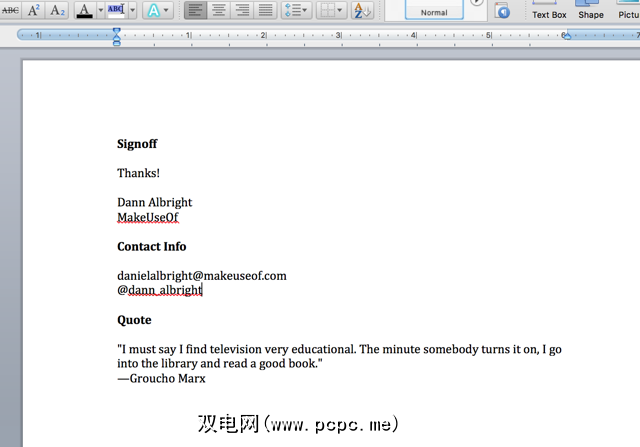Open the font color dropdown arrow

click(x=100, y=10)
